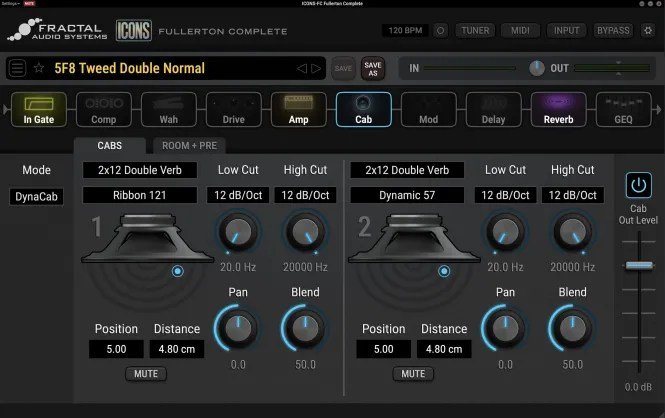
Task: Select the In Gate block icon
Action: click(39, 110)
